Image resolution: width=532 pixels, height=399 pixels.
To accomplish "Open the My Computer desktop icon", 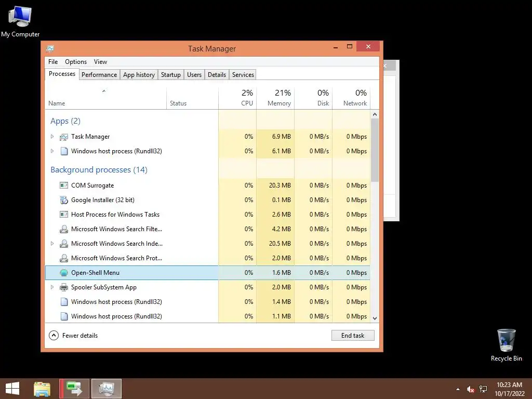I will pyautogui.click(x=20, y=21).
